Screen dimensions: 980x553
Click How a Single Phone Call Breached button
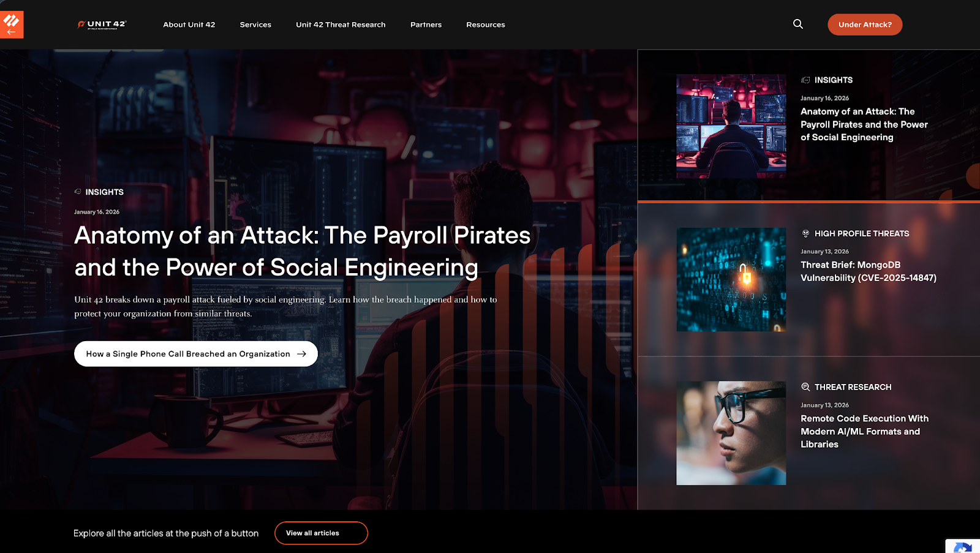pos(196,354)
